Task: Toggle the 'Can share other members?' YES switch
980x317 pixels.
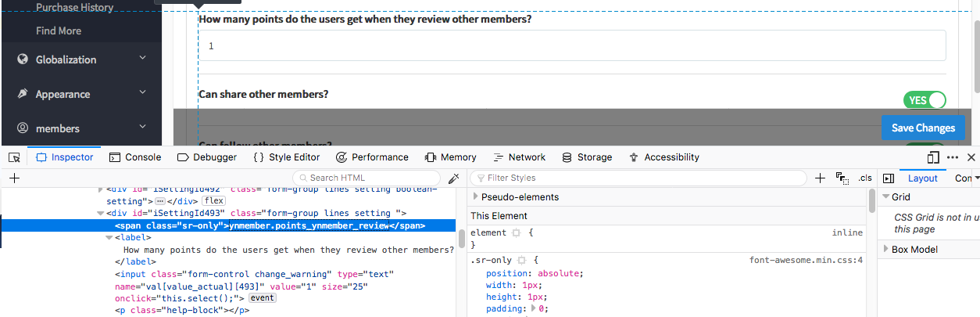Action: point(925,100)
